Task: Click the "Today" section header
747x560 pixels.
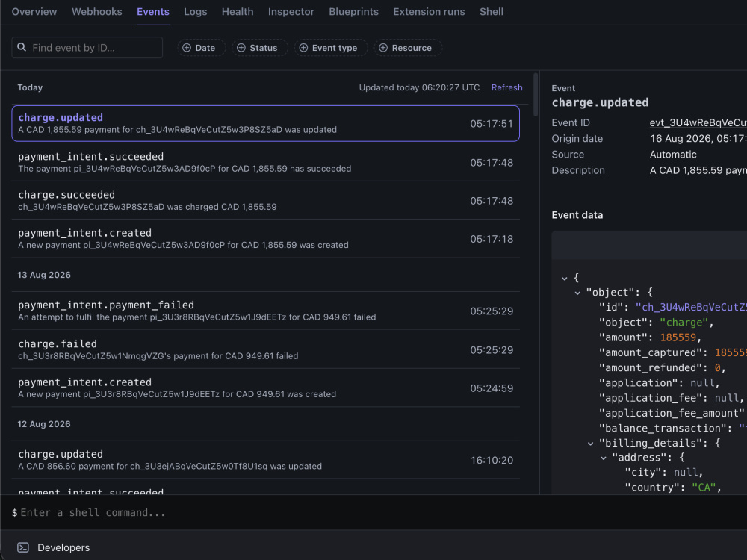Action: coord(30,87)
